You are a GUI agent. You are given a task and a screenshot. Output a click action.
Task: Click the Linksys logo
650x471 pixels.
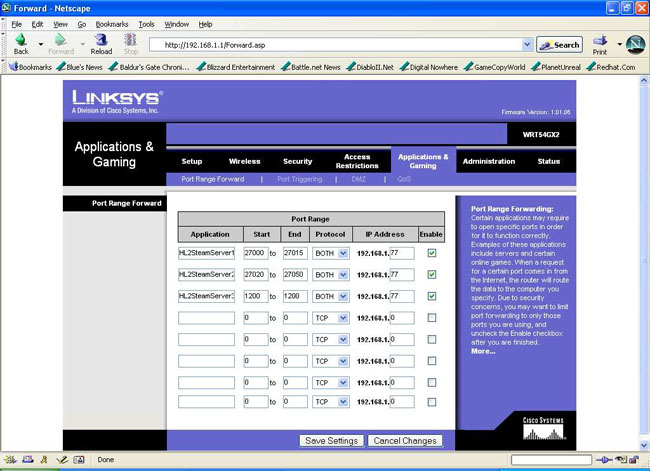click(118, 101)
